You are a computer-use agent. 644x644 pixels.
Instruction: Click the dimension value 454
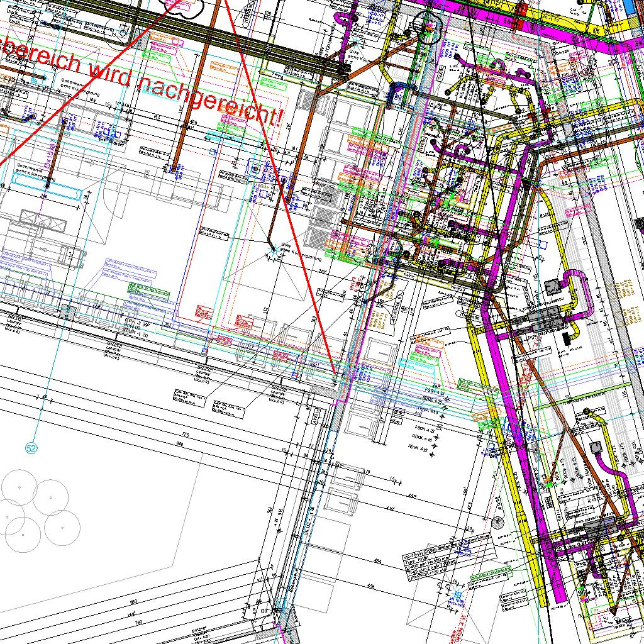pos(377,560)
